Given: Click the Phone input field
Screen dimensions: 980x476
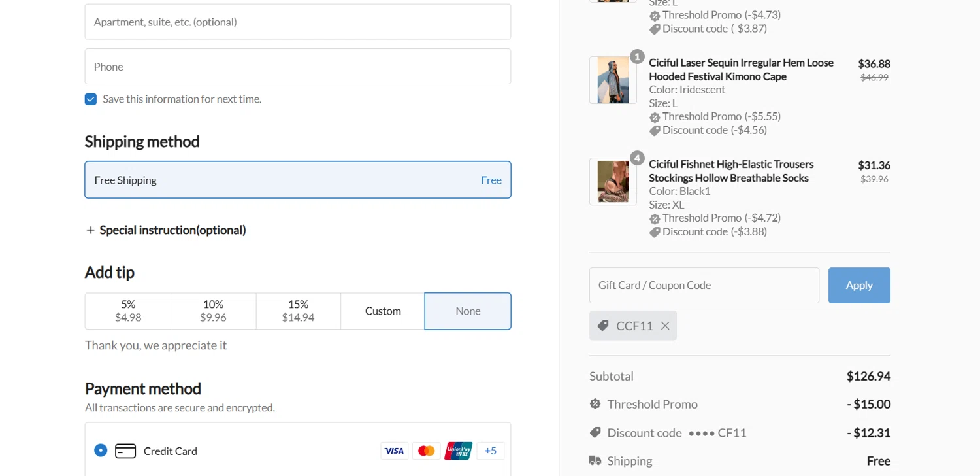Looking at the screenshot, I should click(x=298, y=66).
